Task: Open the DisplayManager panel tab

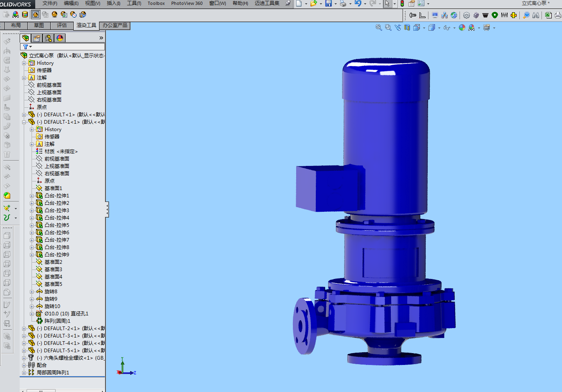Action: [x=60, y=38]
